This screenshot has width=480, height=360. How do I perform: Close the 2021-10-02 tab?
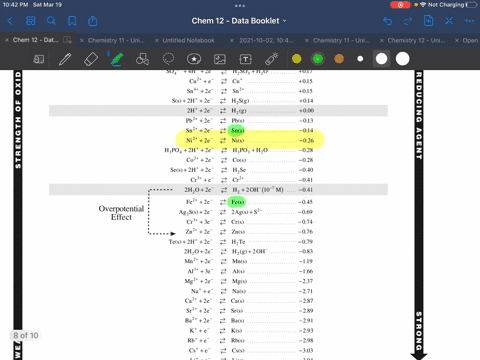click(x=232, y=40)
